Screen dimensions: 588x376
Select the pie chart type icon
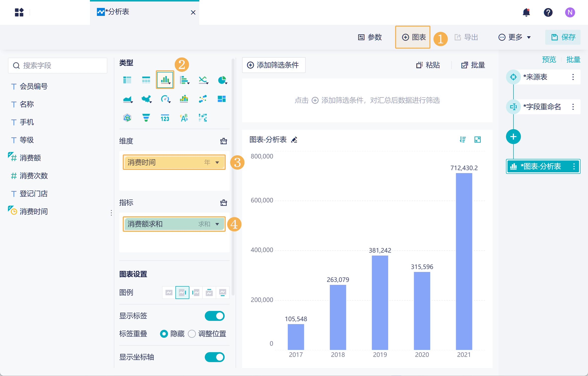pos(222,80)
